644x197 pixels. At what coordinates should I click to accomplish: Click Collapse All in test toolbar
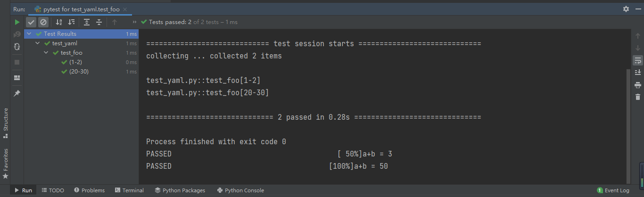click(99, 22)
